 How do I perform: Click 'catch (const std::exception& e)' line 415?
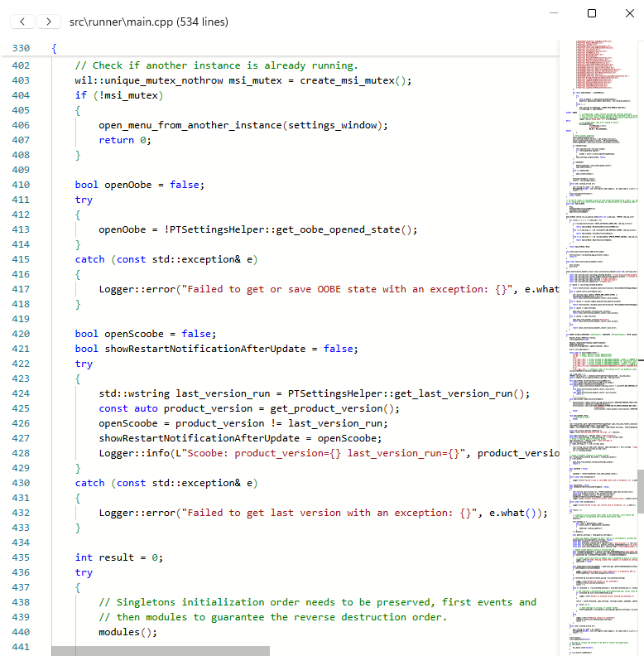pos(166,259)
